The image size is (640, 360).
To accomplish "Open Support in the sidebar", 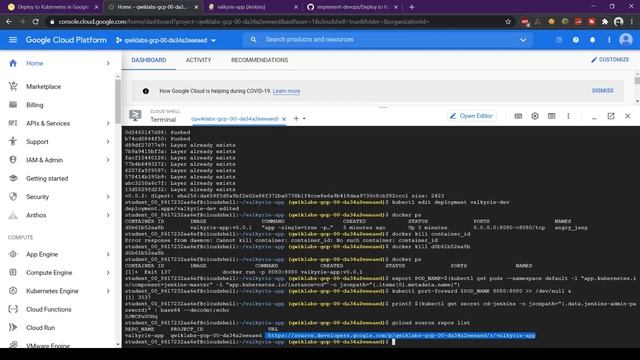I will pyautogui.click(x=37, y=142).
